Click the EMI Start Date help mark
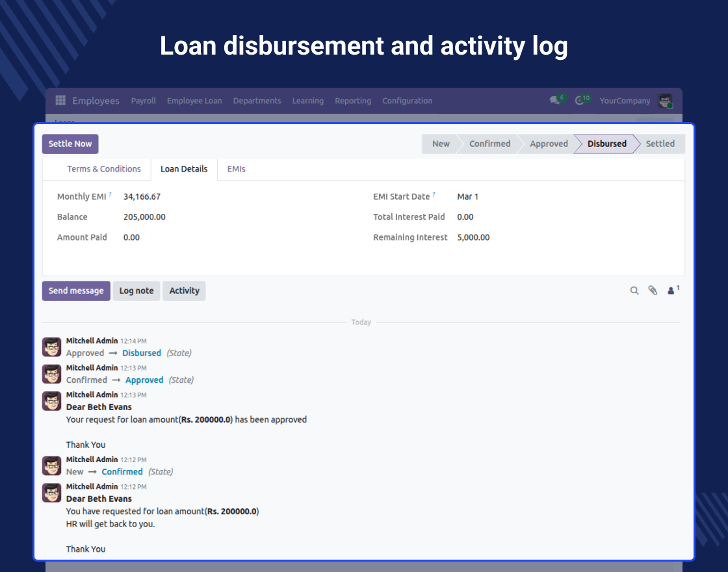 pos(434,194)
